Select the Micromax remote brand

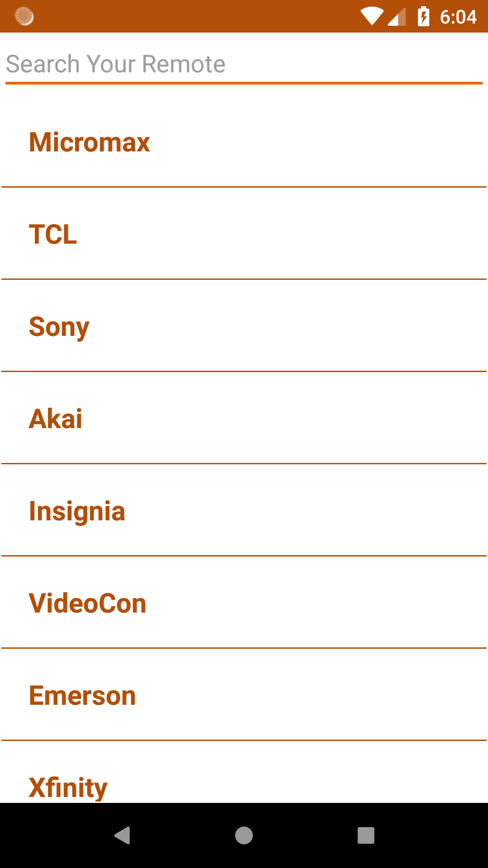[x=89, y=142]
